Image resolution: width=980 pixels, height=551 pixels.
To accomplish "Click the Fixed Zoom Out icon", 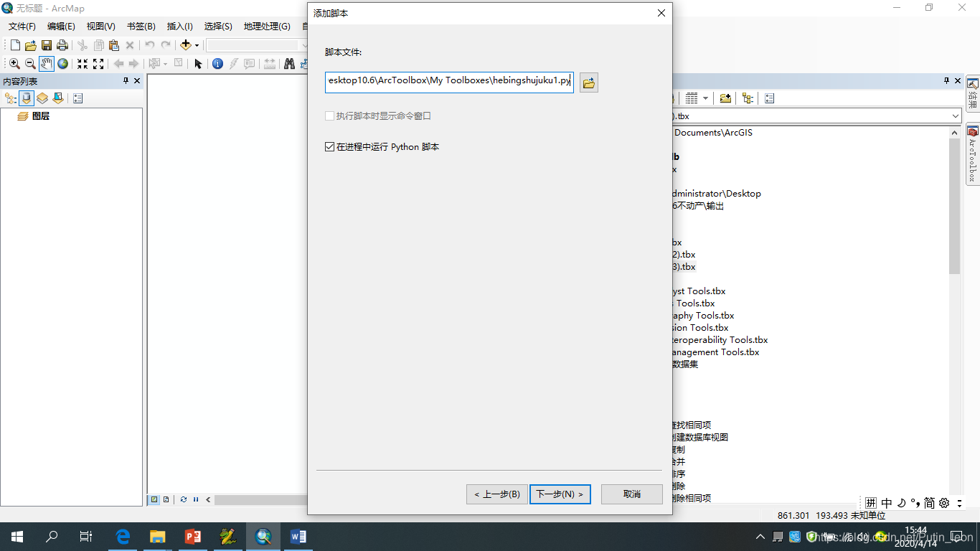I will 98,64.
